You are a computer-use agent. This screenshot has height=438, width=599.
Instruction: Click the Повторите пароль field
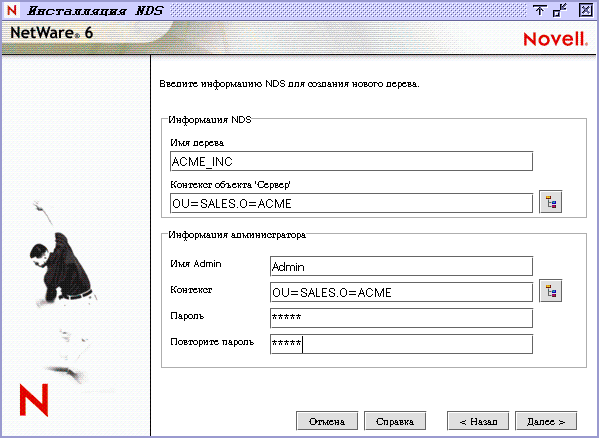point(401,344)
